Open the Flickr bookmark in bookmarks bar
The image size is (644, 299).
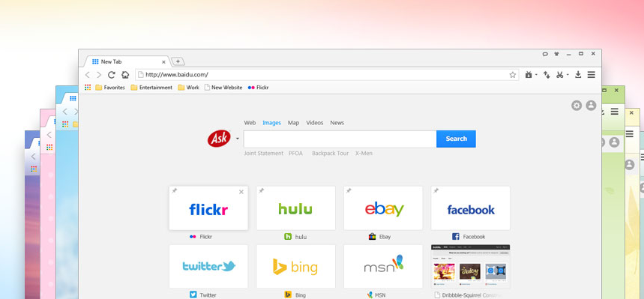(259, 88)
